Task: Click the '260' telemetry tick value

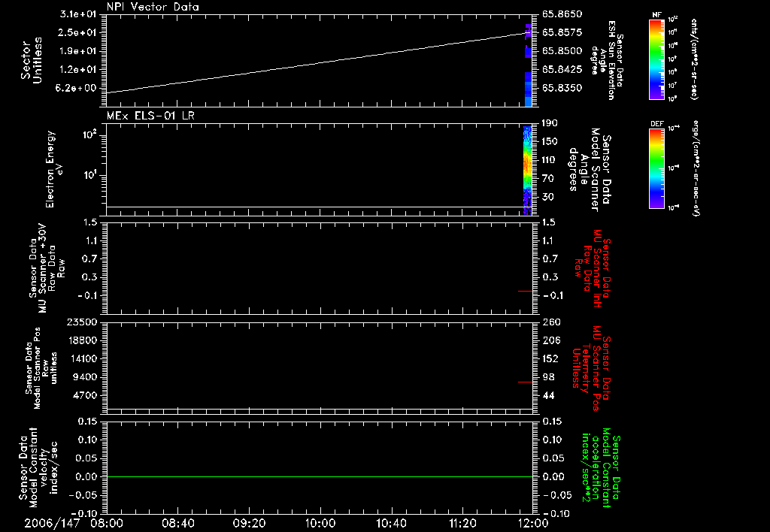Action: 552,322
